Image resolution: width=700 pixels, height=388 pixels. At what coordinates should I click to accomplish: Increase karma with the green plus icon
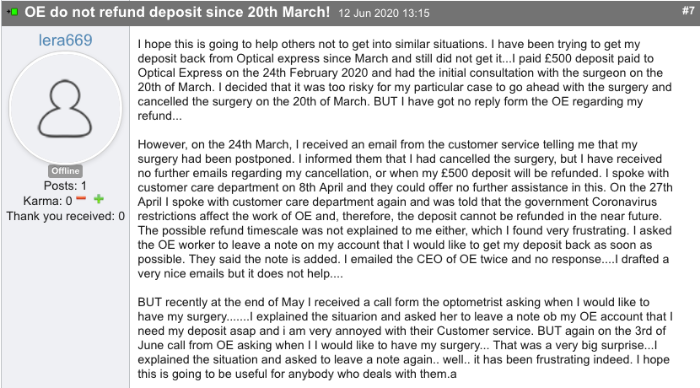[x=99, y=199]
